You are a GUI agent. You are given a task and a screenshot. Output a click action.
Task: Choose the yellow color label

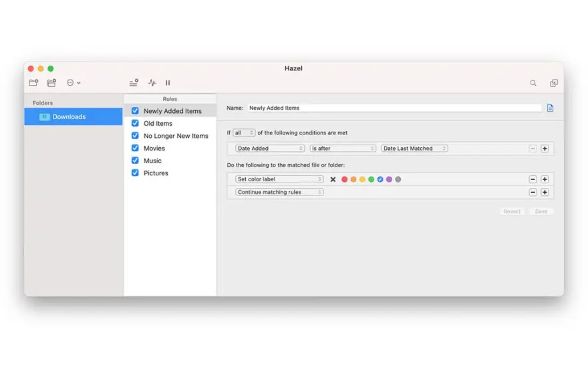point(362,179)
